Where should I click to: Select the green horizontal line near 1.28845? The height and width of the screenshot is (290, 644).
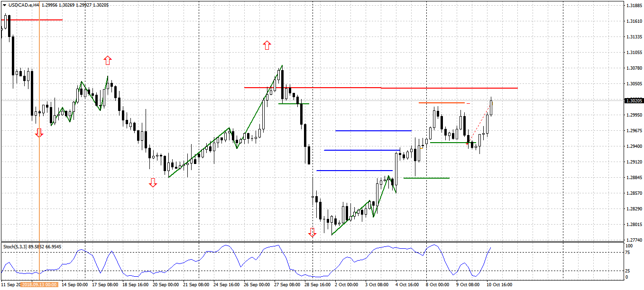[x=426, y=178]
